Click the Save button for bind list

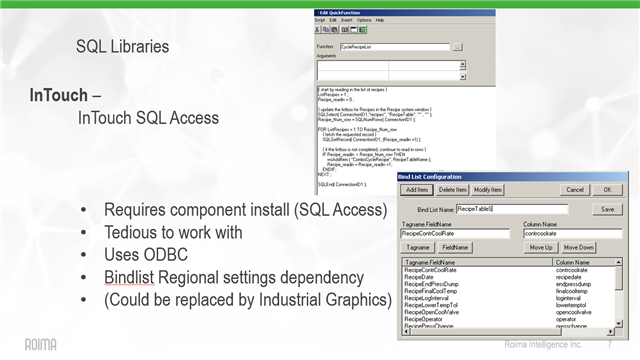tap(607, 209)
